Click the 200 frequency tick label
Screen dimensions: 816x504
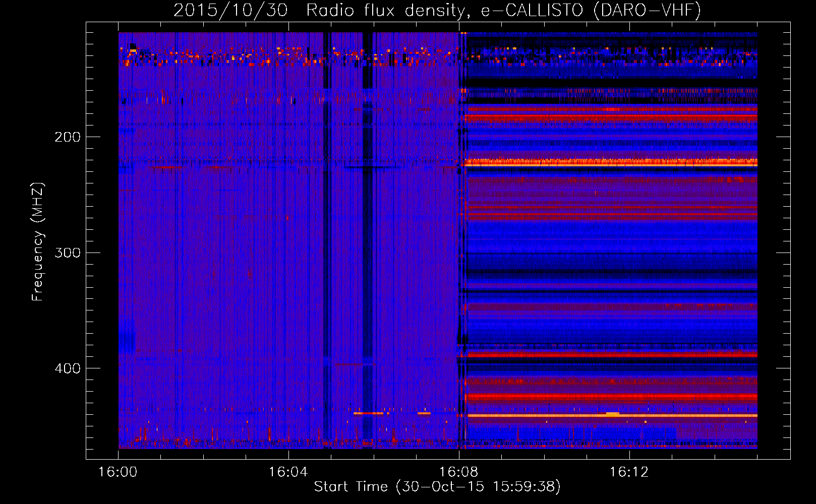(68, 137)
